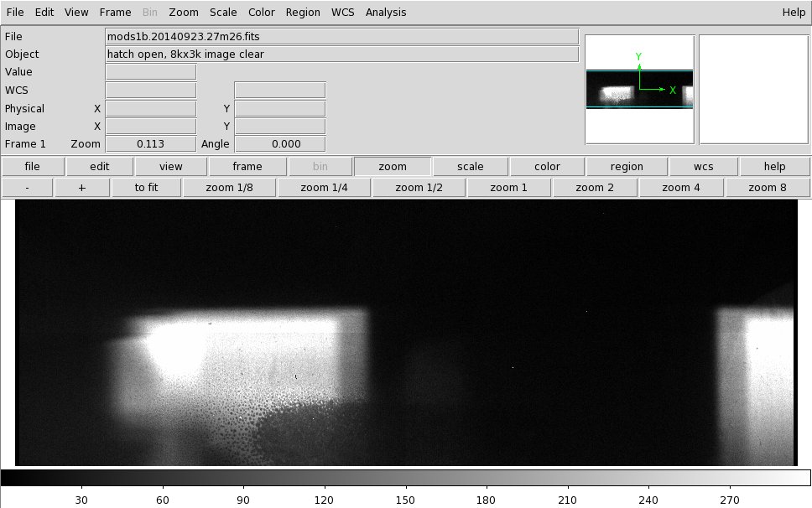Open the Analysis menu
This screenshot has height=508, width=812.
pos(386,12)
